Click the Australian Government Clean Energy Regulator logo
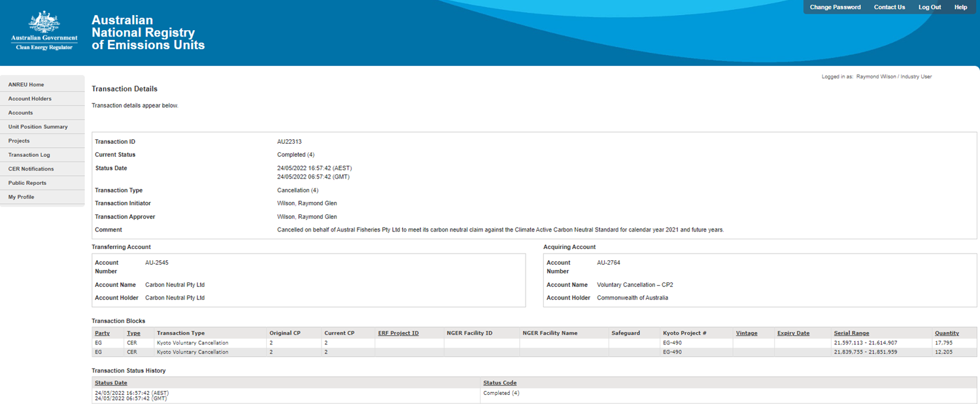This screenshot has width=980, height=404. pos(44,30)
